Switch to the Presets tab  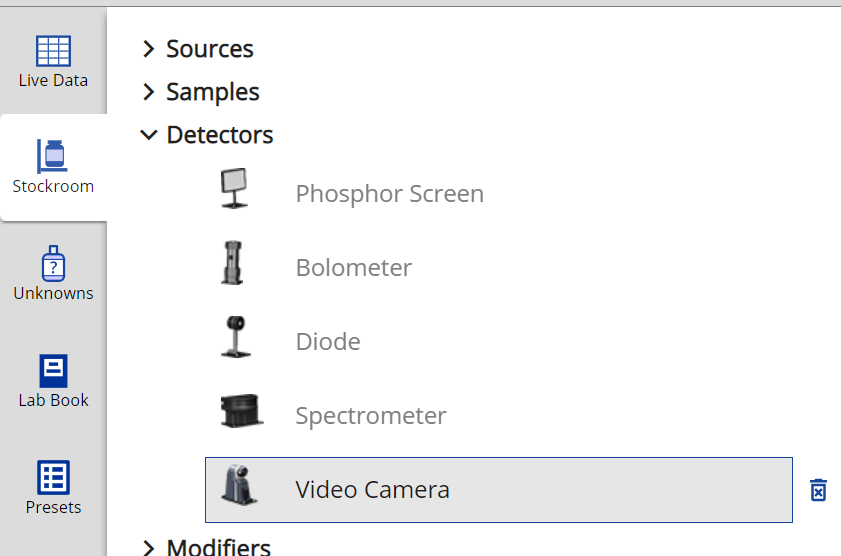(x=53, y=478)
